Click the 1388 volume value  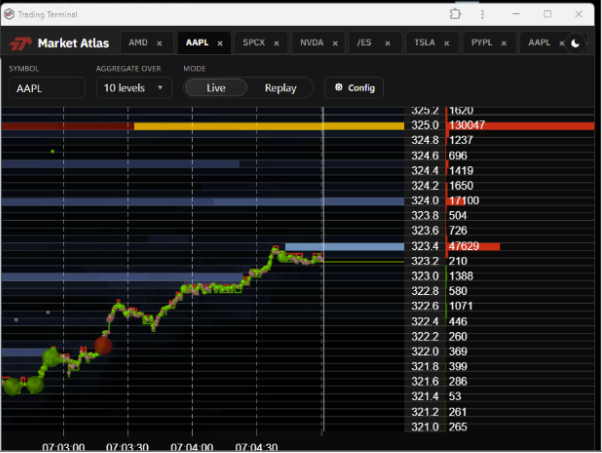pyautogui.click(x=461, y=276)
